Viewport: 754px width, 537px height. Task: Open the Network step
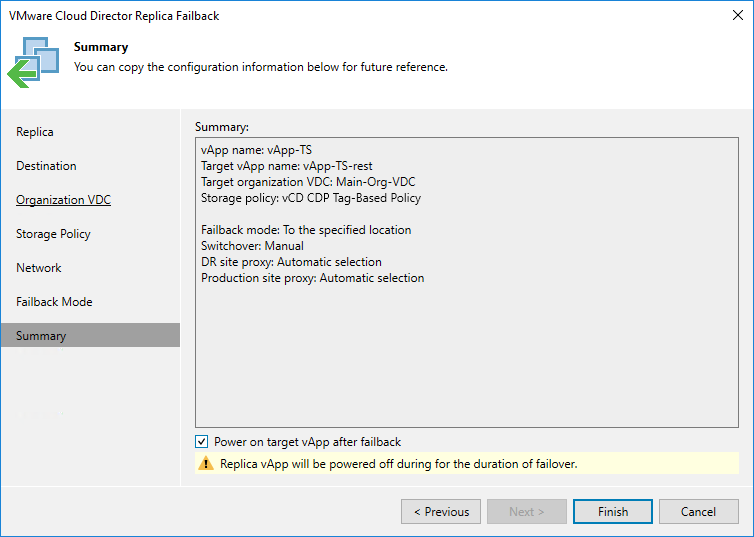tap(38, 268)
